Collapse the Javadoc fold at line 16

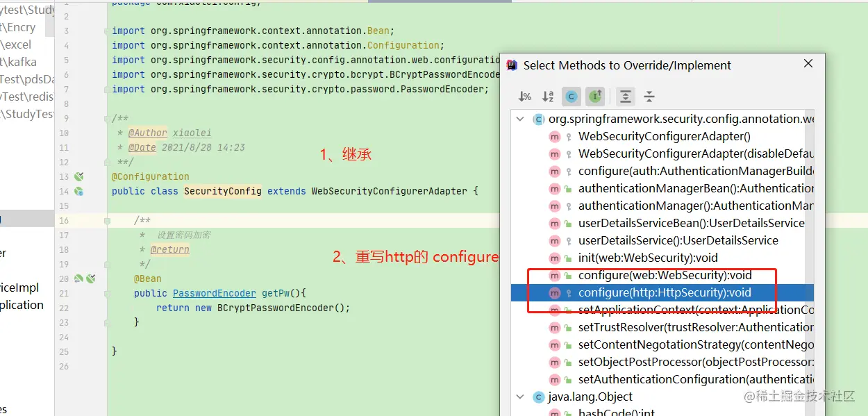pos(107,221)
